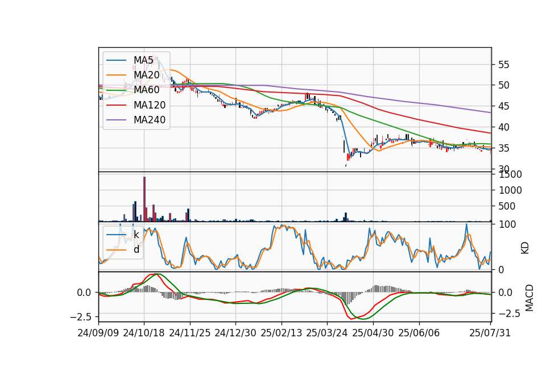Click the 1000 volume axis label
546x392 pixels.
[510, 190]
